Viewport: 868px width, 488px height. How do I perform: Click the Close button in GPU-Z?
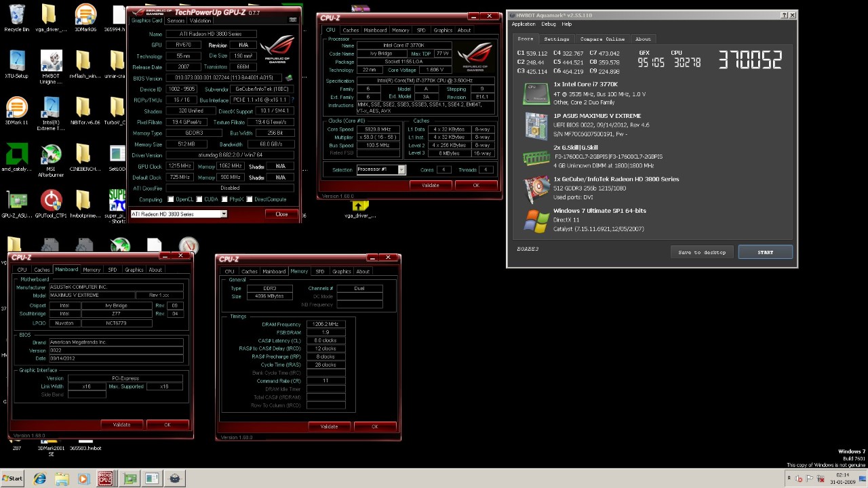[281, 214]
